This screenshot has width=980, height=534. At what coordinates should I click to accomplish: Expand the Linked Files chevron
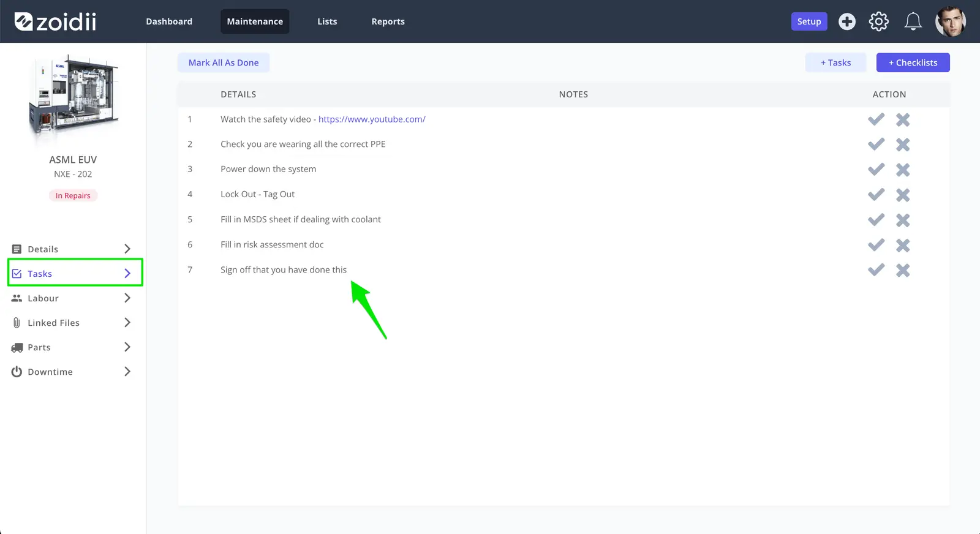127,322
